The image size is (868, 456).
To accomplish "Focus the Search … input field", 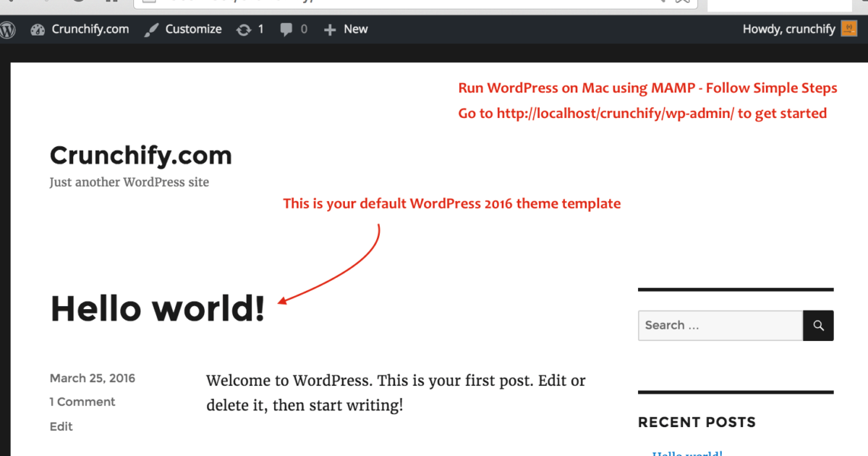I will [x=720, y=326].
